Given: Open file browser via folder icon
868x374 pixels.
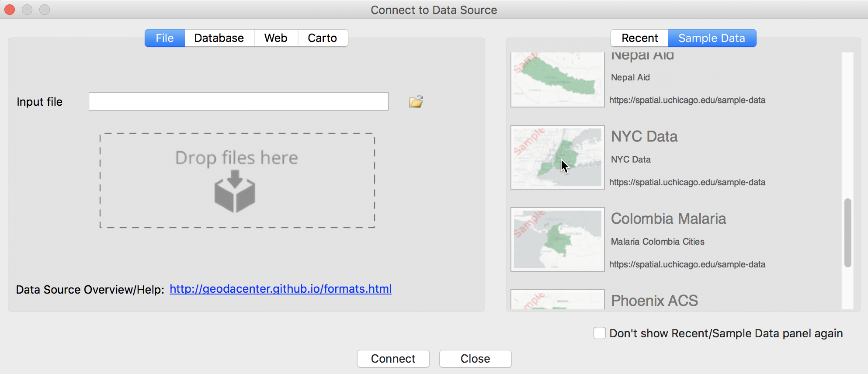Looking at the screenshot, I should click(416, 101).
